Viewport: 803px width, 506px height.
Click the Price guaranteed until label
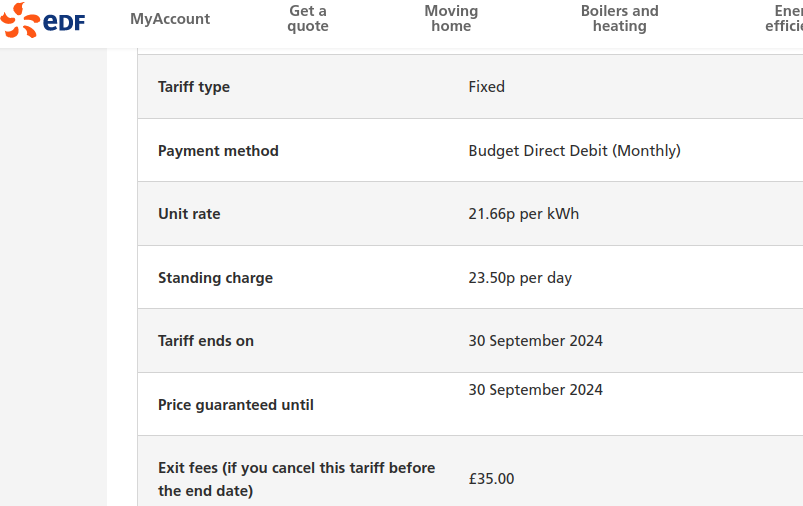(236, 405)
